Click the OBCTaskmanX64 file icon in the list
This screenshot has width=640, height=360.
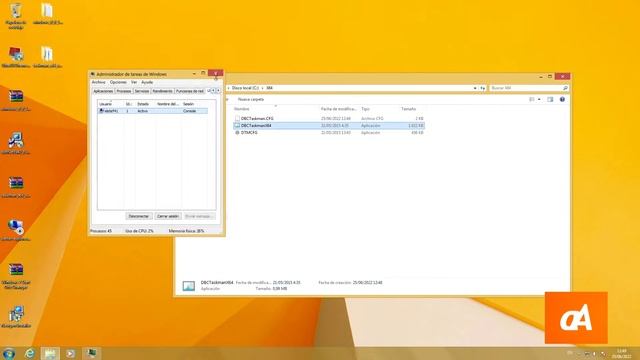coord(237,126)
